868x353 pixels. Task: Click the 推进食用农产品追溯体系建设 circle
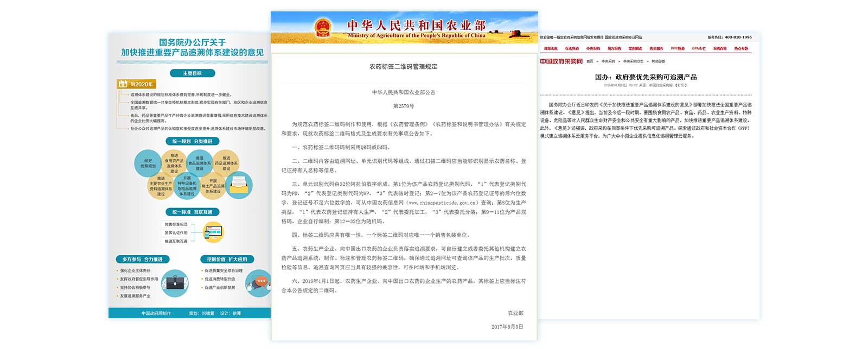click(174, 163)
